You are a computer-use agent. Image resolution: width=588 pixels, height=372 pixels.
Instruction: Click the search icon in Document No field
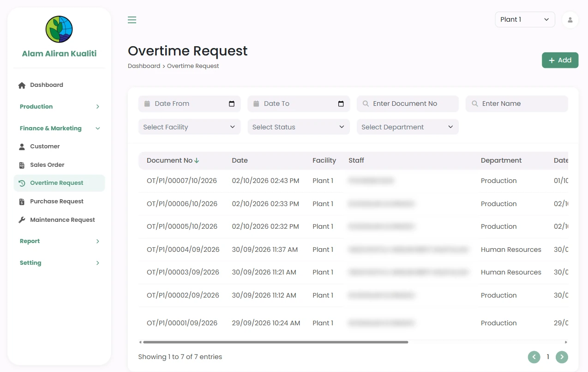366,104
